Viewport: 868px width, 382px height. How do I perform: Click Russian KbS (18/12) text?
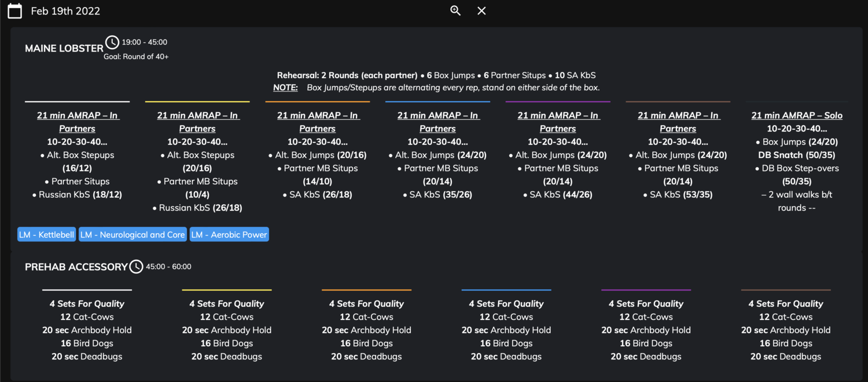click(x=77, y=194)
